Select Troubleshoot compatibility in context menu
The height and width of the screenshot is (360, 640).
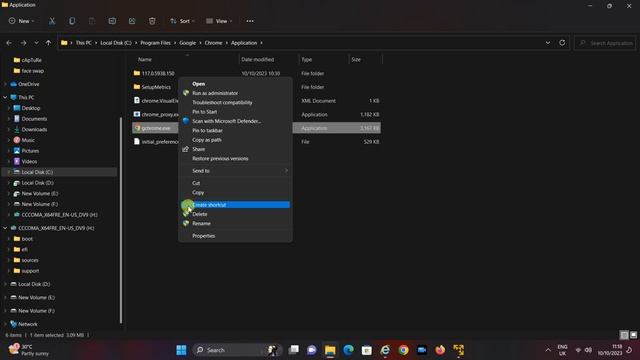pos(235,102)
